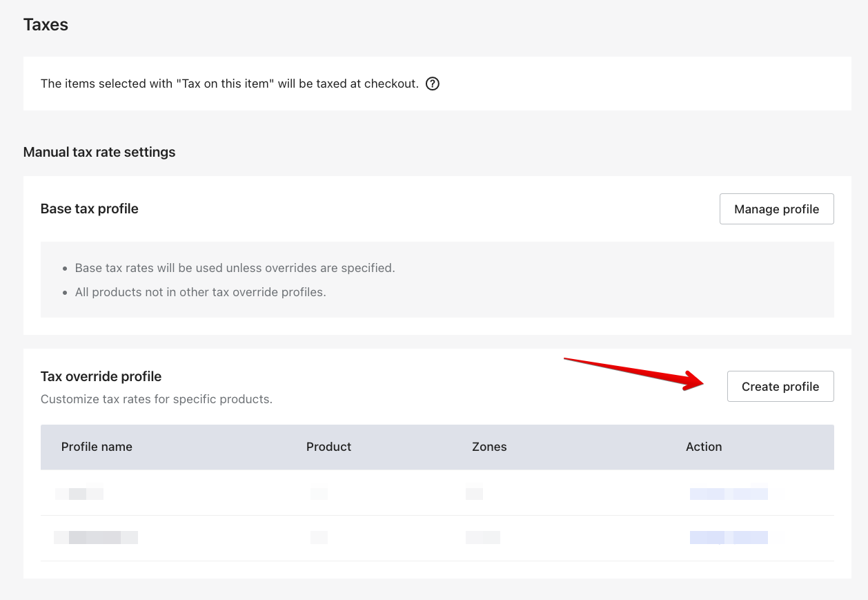
Task: Click the "Base tax rates will be used" bullet
Action: [235, 268]
